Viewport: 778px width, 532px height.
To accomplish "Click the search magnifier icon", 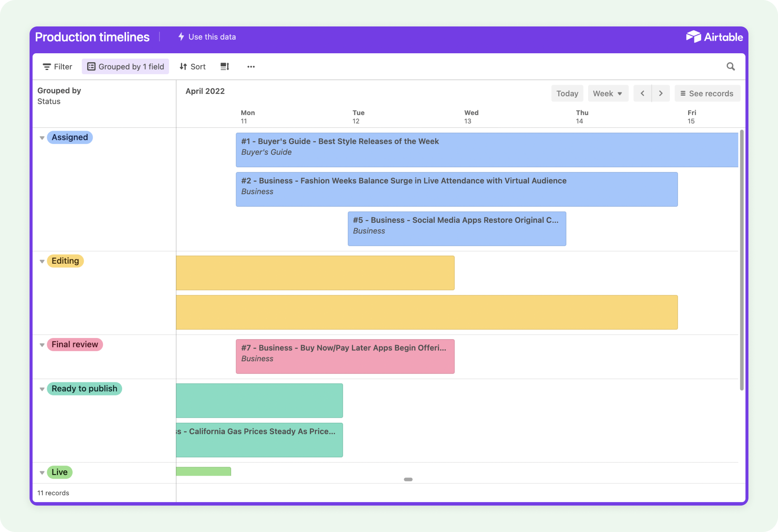I will [x=731, y=66].
